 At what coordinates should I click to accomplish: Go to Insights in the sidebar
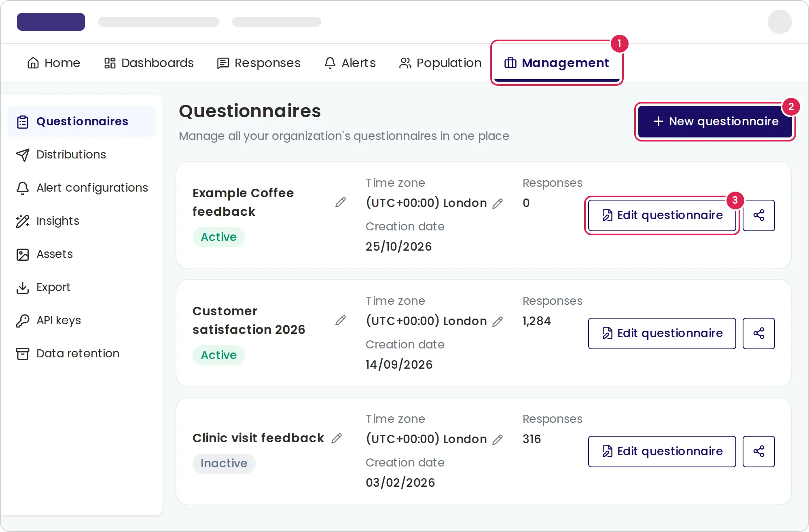[x=82, y=221]
